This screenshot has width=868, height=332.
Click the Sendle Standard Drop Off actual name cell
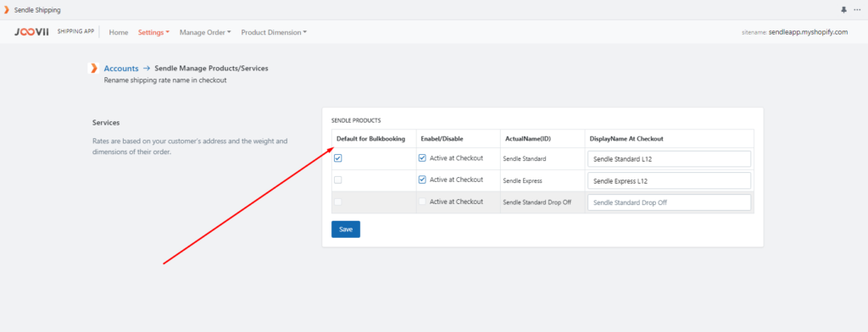point(537,202)
